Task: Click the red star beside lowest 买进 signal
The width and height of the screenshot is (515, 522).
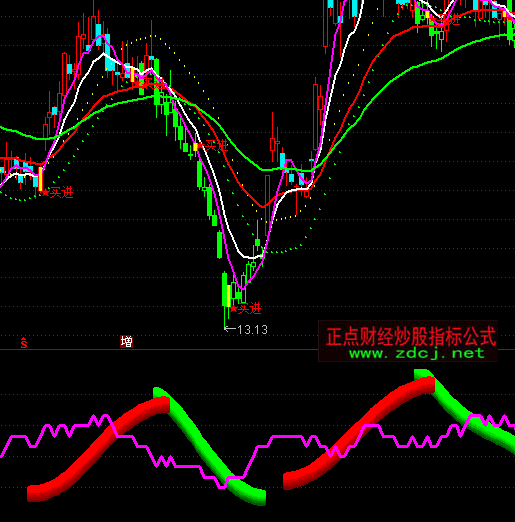Action: pos(234,309)
